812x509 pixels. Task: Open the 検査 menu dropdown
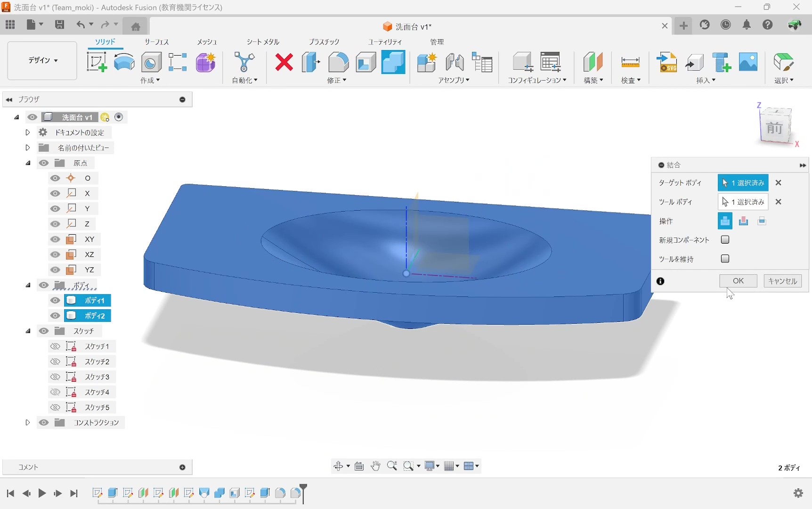(x=631, y=80)
